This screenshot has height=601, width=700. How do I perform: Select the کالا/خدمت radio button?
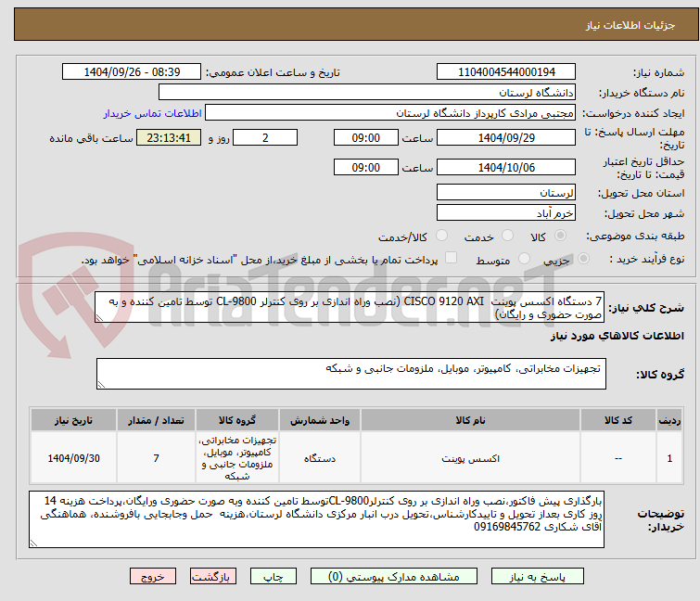click(x=441, y=236)
